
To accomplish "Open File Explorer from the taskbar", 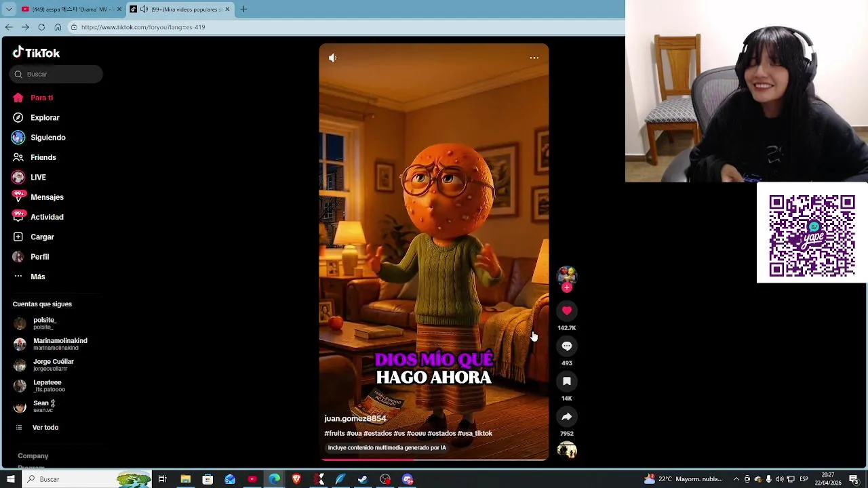I will click(185, 479).
